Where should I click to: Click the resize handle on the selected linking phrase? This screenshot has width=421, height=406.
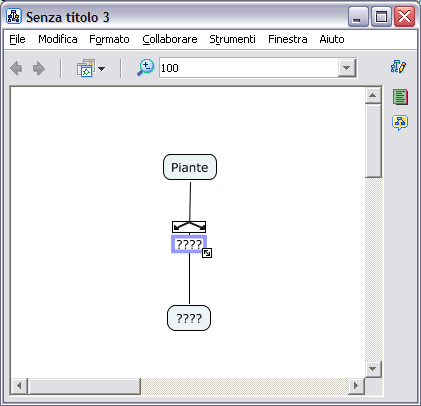click(x=207, y=253)
